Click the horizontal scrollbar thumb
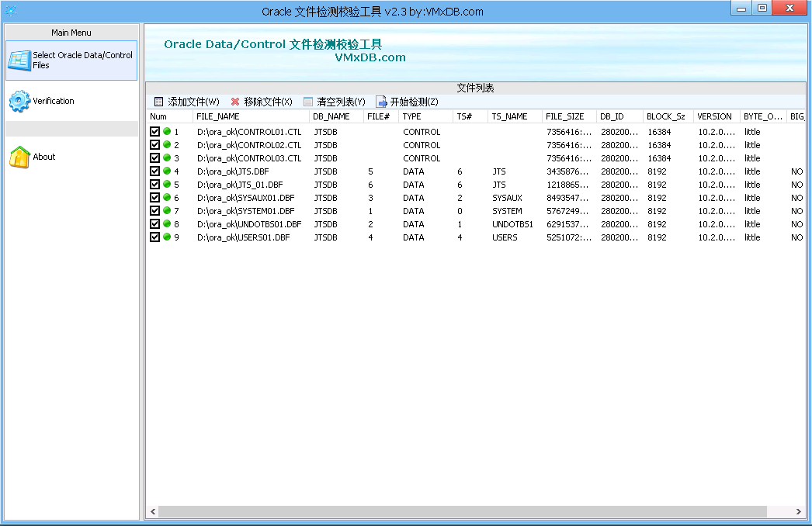 pos(463,511)
